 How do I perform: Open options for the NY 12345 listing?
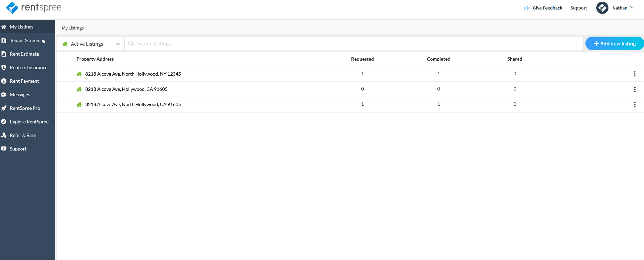(635, 74)
